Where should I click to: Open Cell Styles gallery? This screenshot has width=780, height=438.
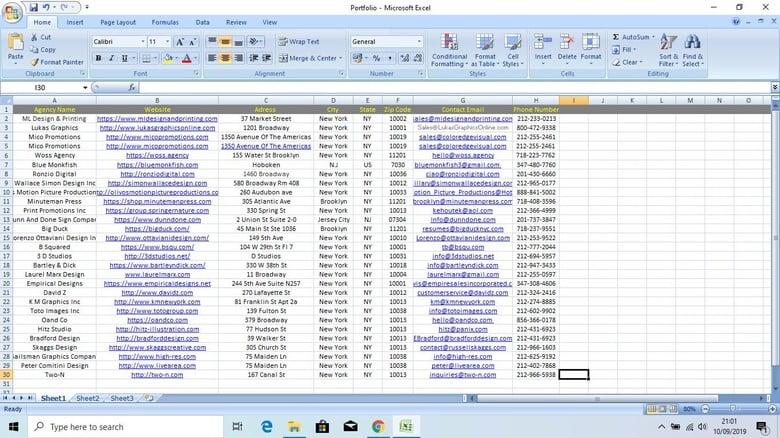click(x=512, y=50)
